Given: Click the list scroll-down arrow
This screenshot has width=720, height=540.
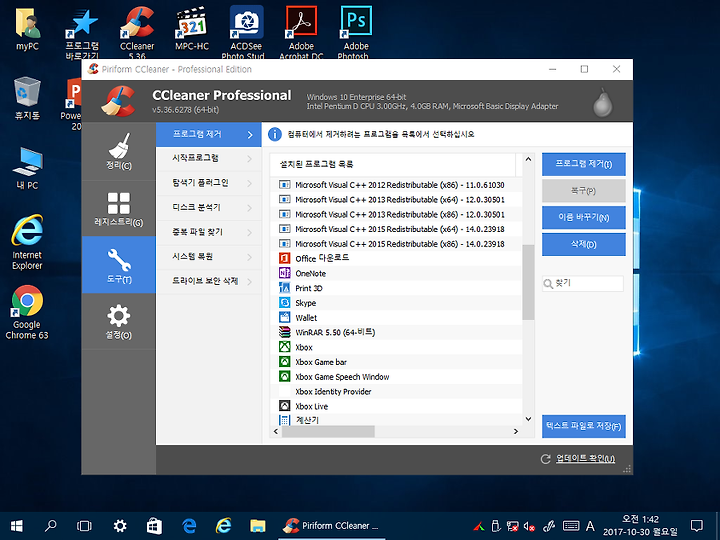Looking at the screenshot, I should click(528, 419).
